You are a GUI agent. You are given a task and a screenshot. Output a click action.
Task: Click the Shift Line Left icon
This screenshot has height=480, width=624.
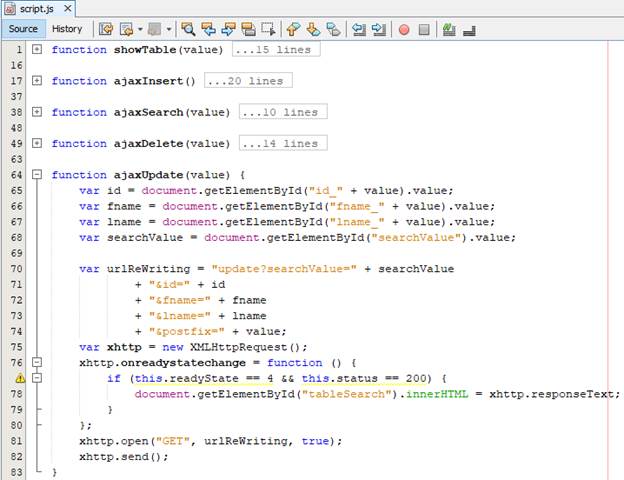coord(359,29)
